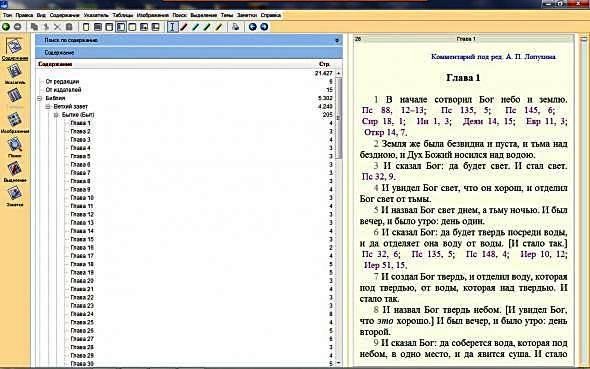Screen dimensions: 590x369
Task: Open the Указатель panel in the sidebar
Action: tap(15, 74)
